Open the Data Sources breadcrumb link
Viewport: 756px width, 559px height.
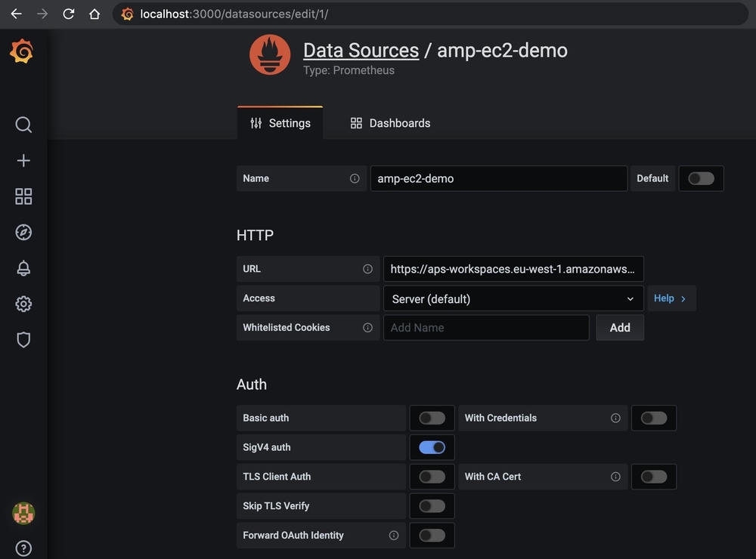tap(361, 51)
